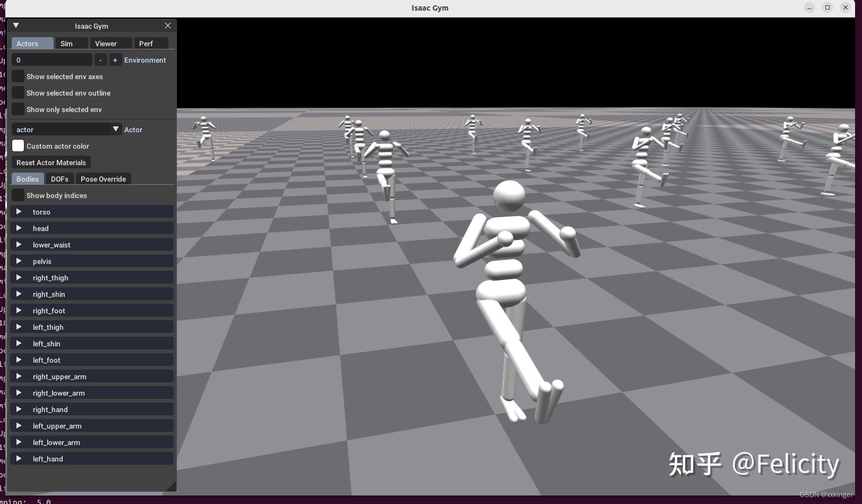
Task: Open the Viewer tab
Action: [111, 44]
